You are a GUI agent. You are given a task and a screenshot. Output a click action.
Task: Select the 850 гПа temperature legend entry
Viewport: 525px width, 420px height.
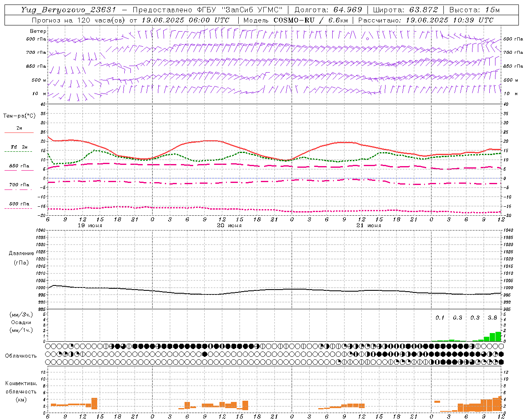pyautogui.click(x=19, y=167)
